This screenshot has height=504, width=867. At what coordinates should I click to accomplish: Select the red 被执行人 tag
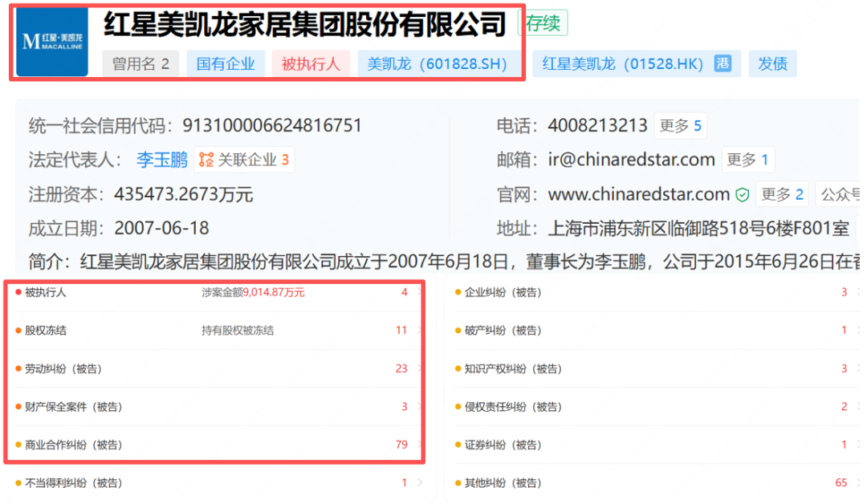click(311, 63)
